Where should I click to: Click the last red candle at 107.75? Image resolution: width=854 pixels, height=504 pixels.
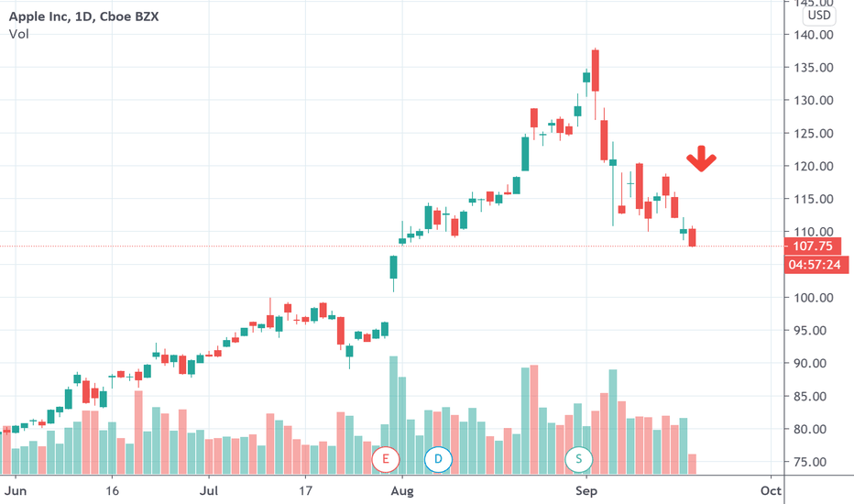pyautogui.click(x=692, y=237)
